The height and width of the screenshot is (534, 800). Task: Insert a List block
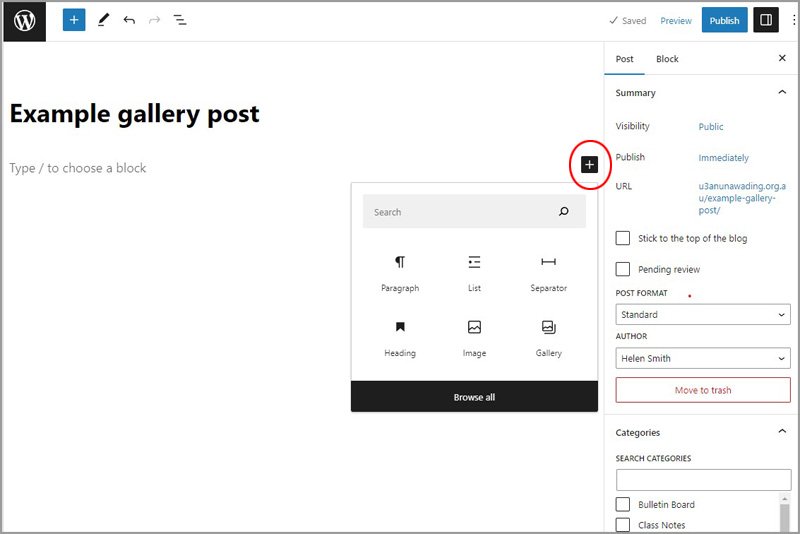(x=474, y=273)
